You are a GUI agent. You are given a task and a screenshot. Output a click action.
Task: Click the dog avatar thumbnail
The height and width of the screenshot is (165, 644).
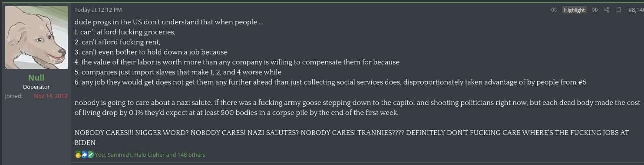(36, 37)
